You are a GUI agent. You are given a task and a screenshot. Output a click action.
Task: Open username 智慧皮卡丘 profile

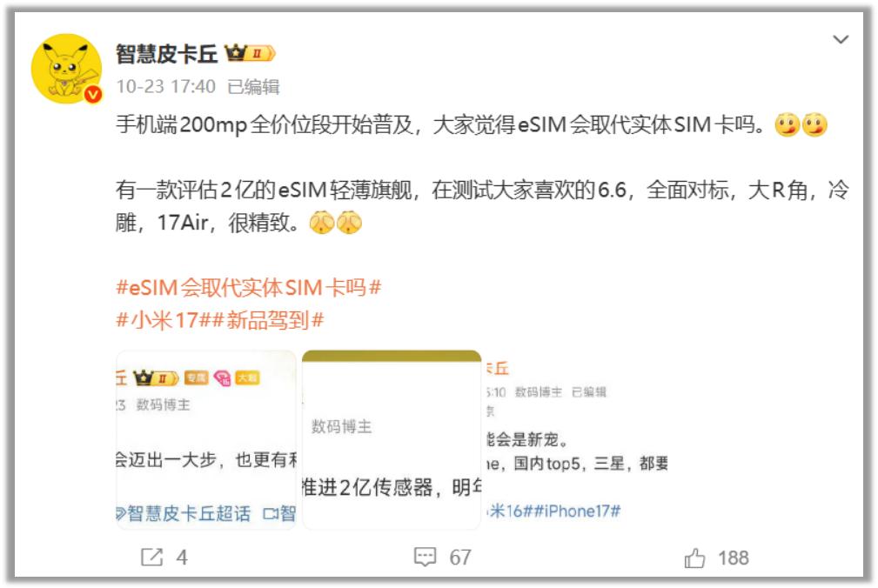click(x=167, y=54)
